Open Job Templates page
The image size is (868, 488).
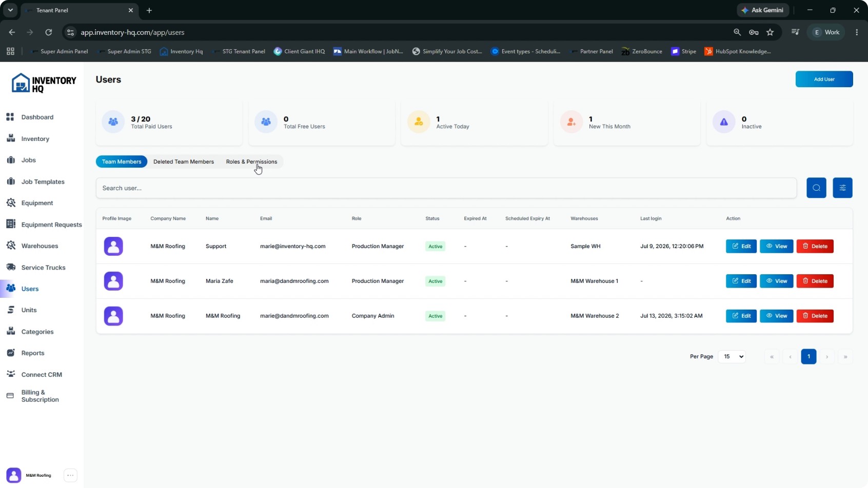(x=43, y=181)
